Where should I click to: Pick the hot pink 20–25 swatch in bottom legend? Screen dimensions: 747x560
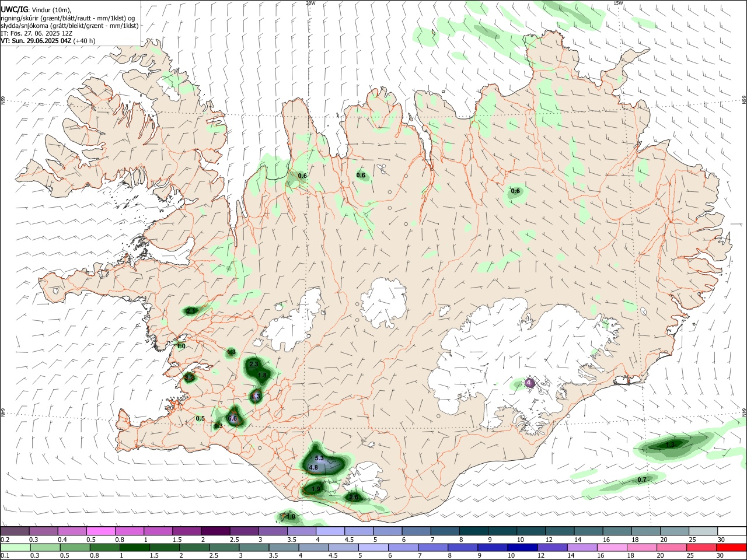(671, 547)
